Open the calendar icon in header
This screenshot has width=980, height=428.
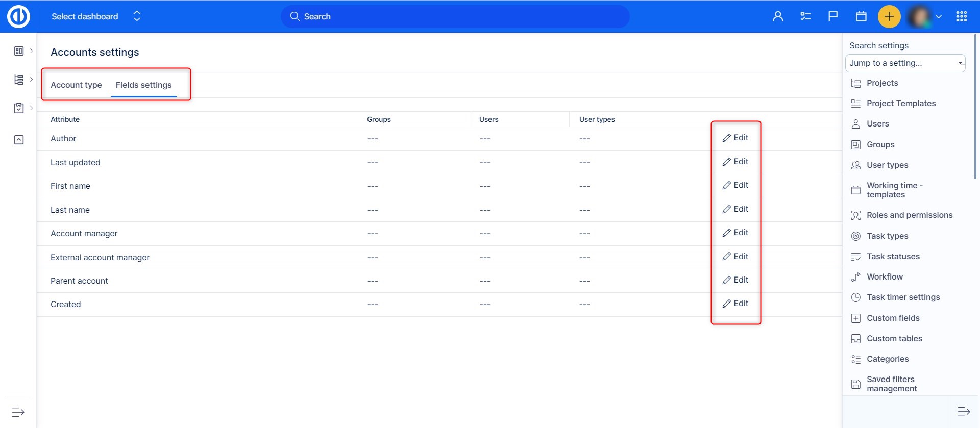click(861, 16)
